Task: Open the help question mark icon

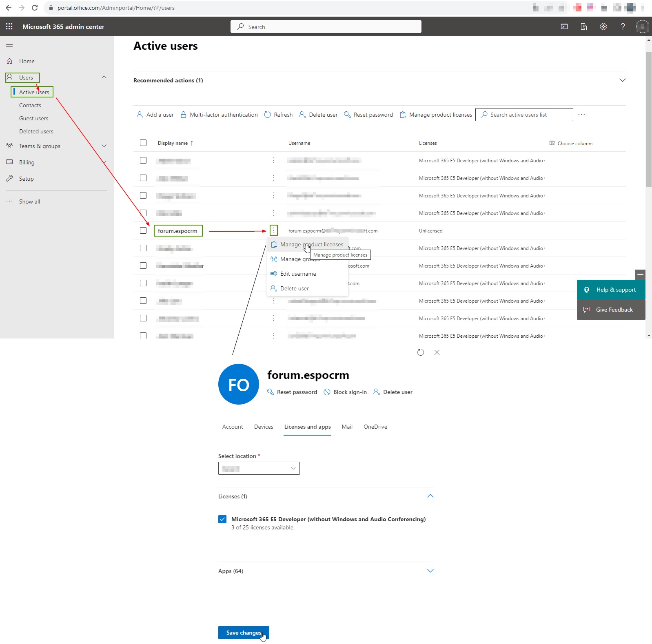Action: [x=623, y=27]
